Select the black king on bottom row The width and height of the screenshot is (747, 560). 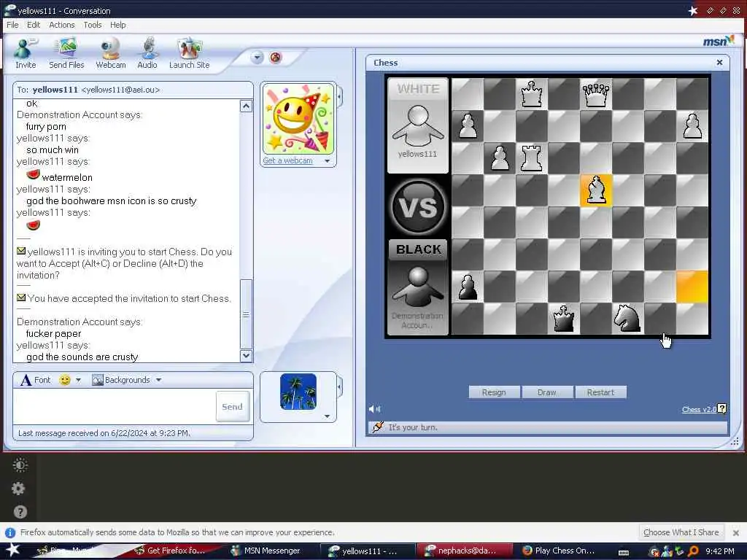pos(564,318)
